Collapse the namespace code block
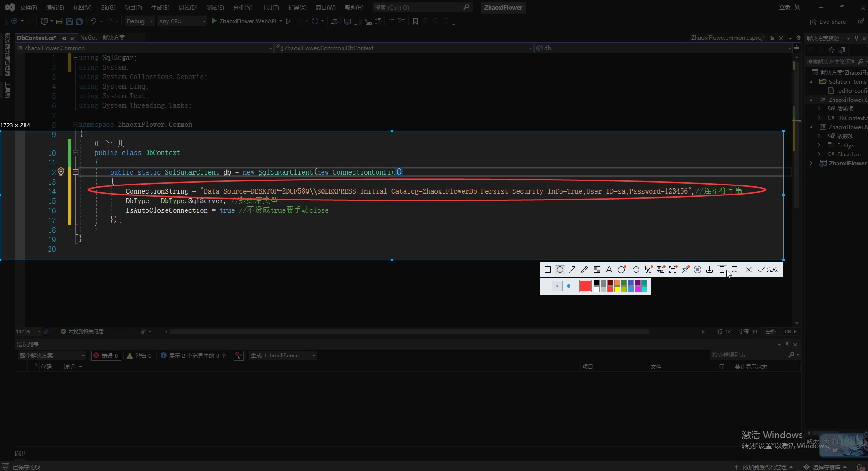Screen dimensions: 868x471 coord(76,124)
